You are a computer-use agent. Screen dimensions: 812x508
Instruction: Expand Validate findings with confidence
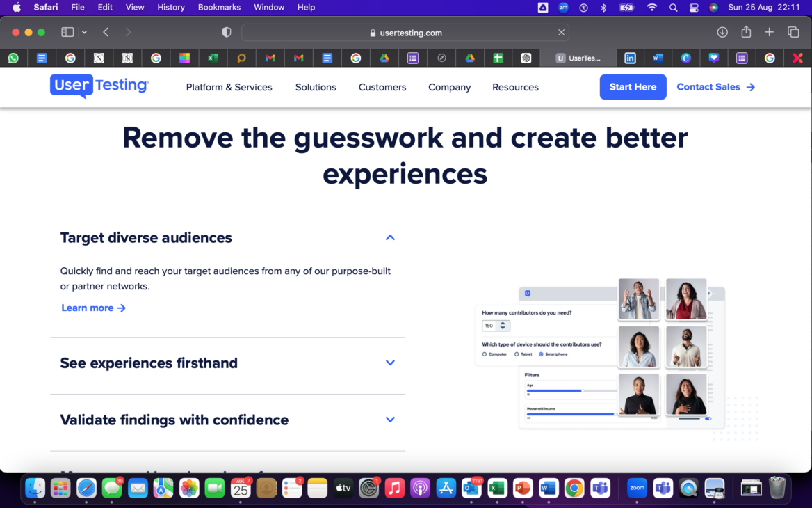pos(390,420)
